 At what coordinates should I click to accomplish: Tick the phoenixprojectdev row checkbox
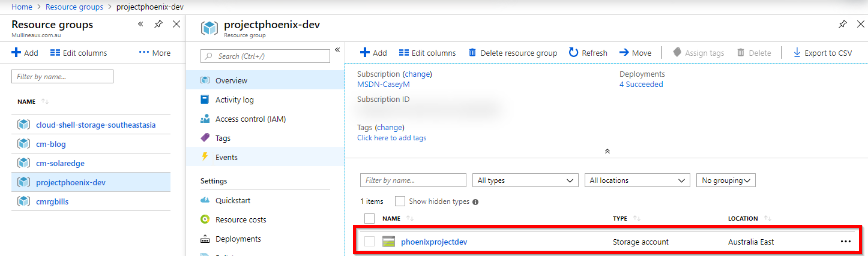point(370,242)
